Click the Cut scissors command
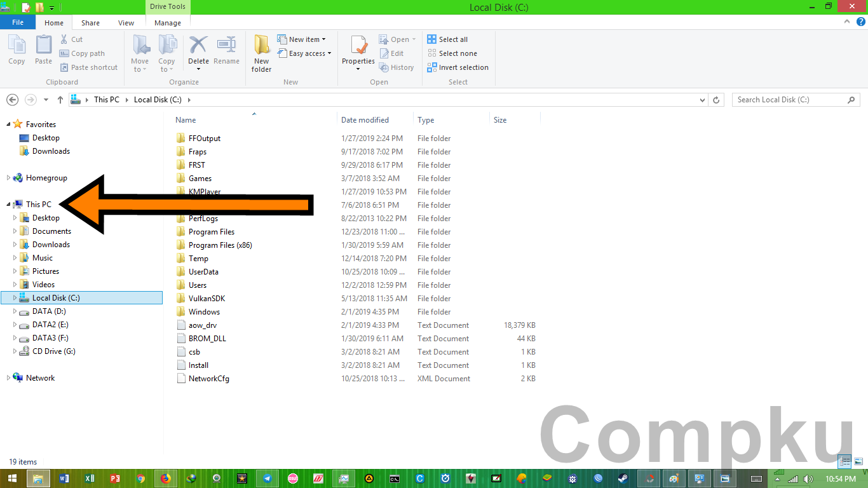This screenshot has height=488, width=868. 71,39
